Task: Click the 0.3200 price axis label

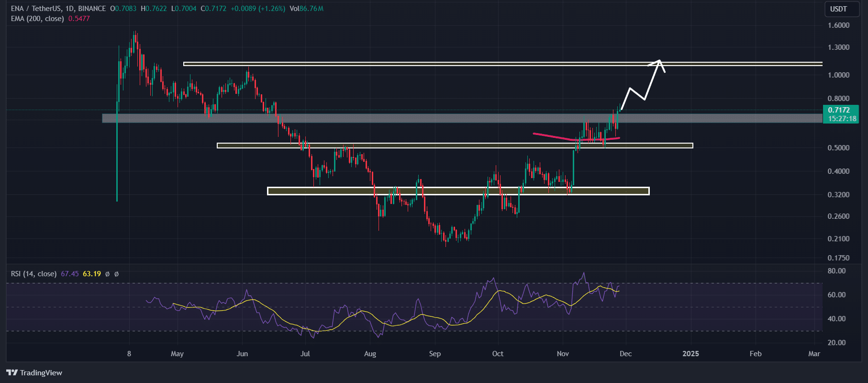Action: click(x=838, y=195)
